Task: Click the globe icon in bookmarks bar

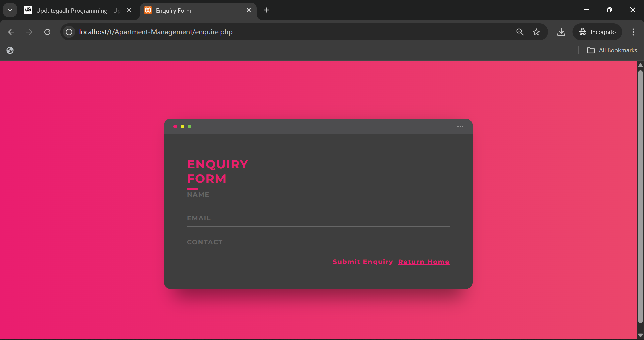Action: [x=10, y=50]
